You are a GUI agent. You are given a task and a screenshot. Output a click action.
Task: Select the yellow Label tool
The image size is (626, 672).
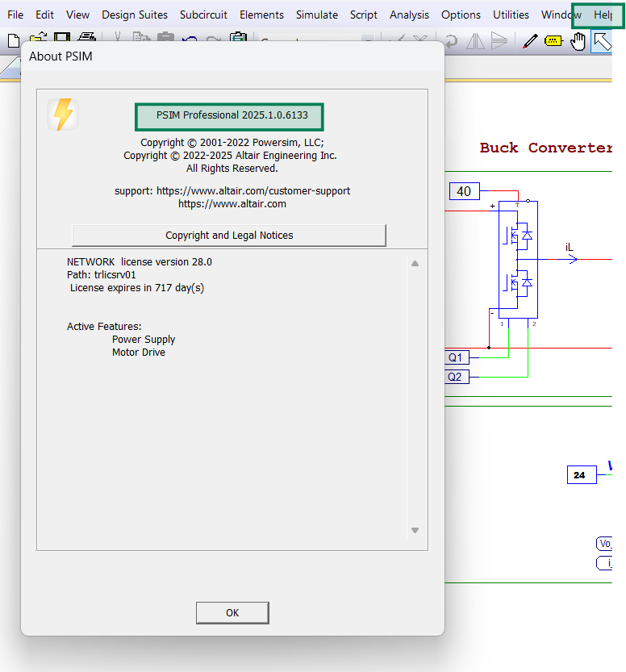tap(553, 41)
